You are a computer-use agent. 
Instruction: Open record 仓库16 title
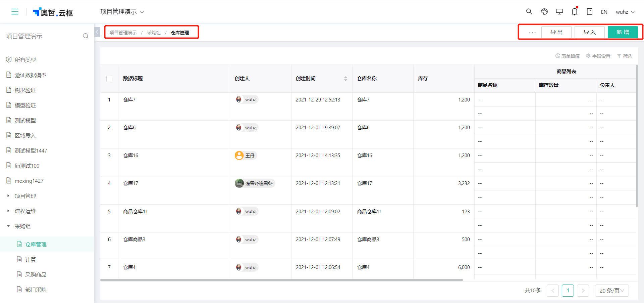(130, 156)
